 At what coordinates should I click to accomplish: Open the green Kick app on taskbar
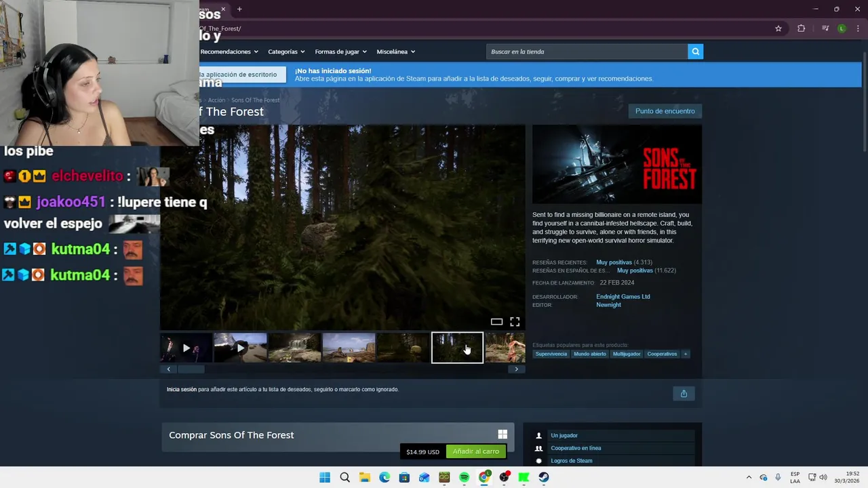[524, 477]
